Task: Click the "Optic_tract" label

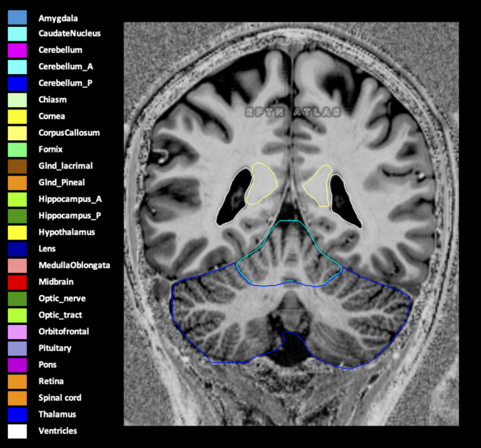Action: 60,315
